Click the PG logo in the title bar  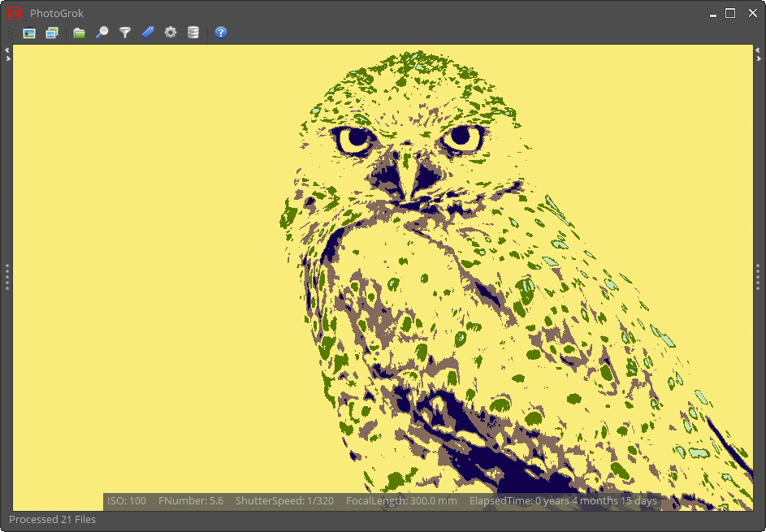(x=13, y=12)
